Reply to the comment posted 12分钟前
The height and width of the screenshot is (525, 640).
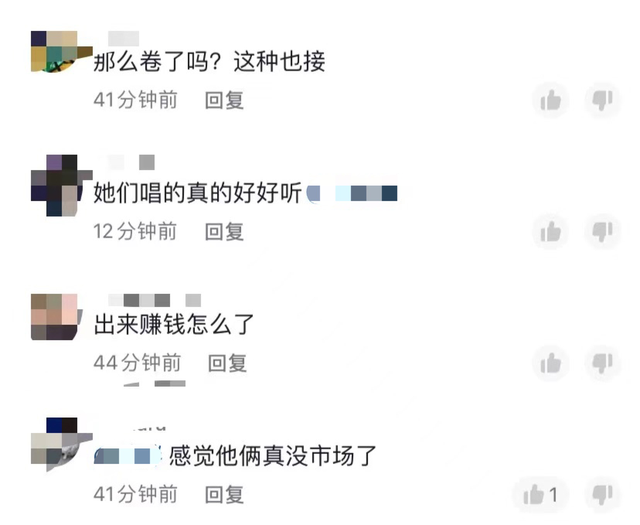pos(224,232)
